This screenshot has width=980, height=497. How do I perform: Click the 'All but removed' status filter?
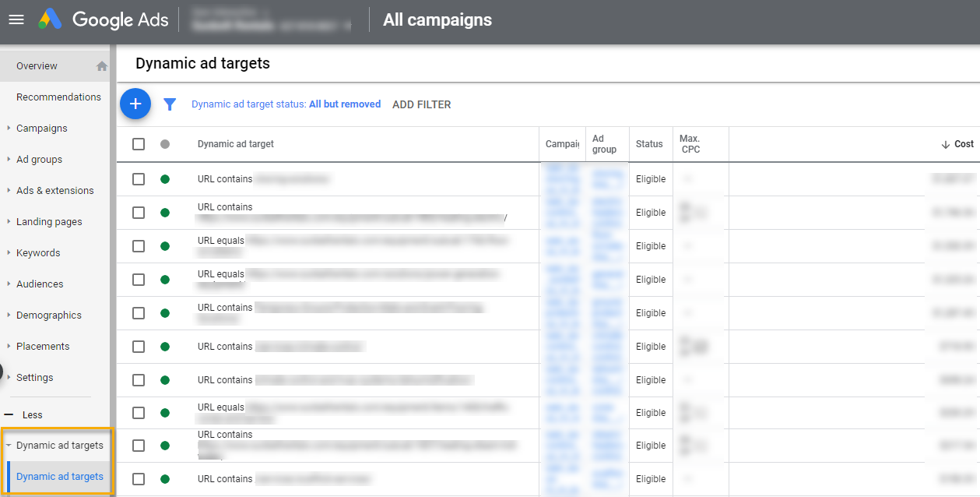(x=345, y=104)
